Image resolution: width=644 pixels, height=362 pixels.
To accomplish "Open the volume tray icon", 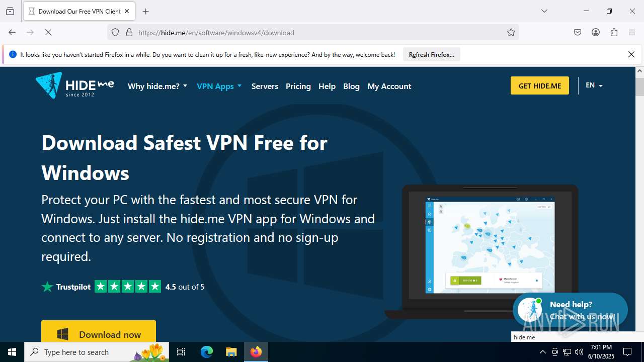I will (579, 352).
